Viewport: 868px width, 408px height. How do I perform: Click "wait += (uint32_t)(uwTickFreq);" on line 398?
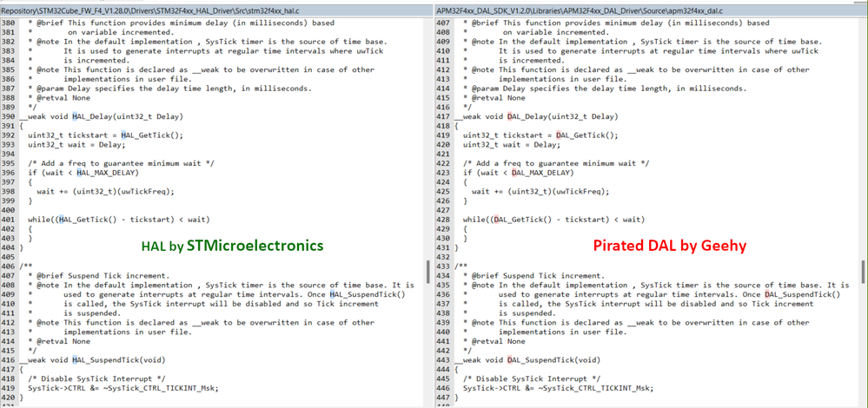[105, 192]
